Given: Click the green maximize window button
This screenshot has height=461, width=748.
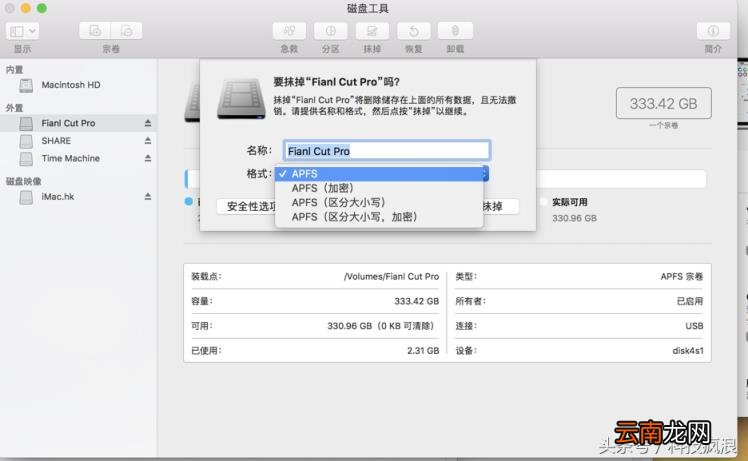Looking at the screenshot, I should (x=42, y=8).
